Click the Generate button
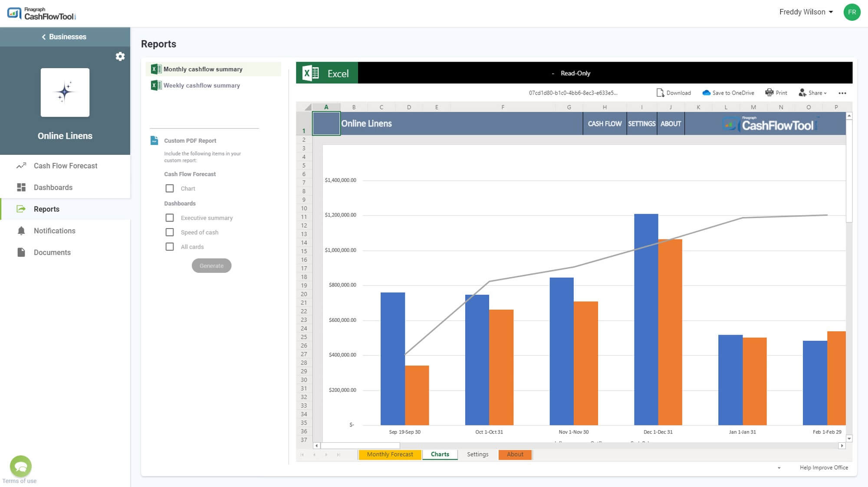868x487 pixels. point(211,266)
